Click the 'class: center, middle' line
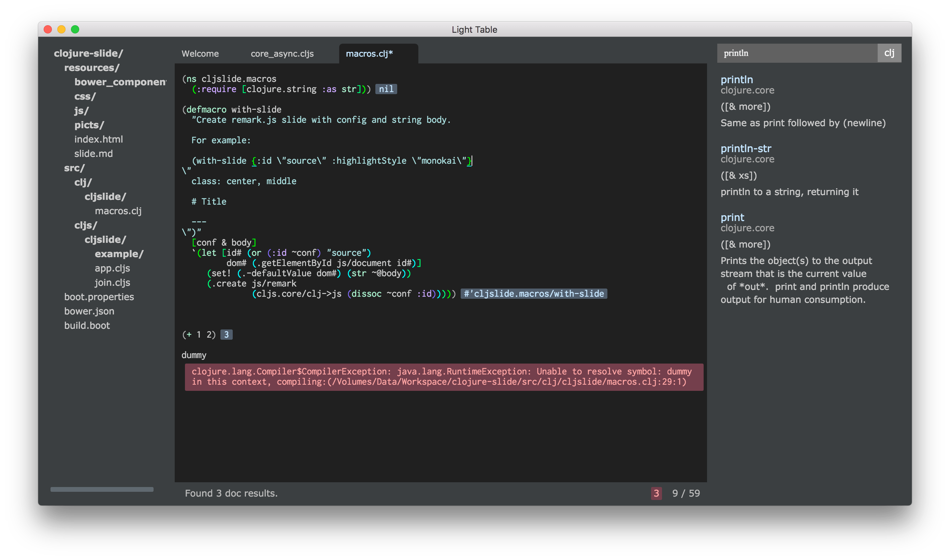 (244, 181)
